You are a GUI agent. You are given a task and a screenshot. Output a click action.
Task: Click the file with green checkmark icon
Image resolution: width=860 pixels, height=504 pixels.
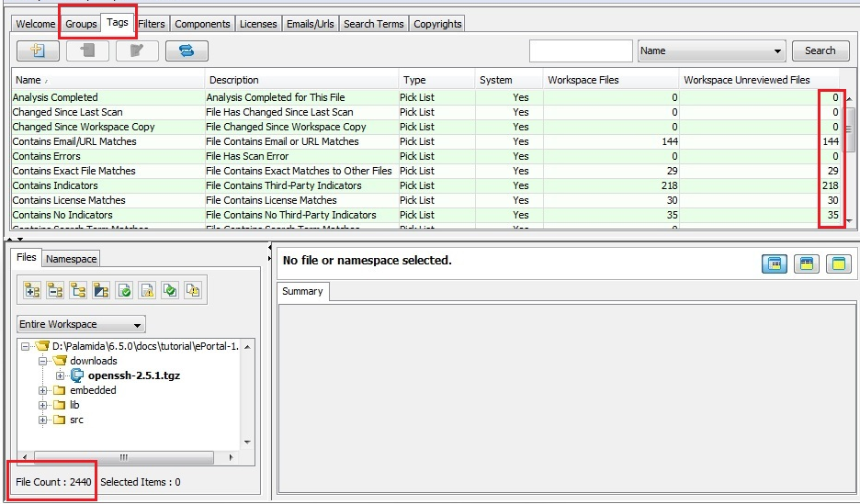click(x=124, y=290)
